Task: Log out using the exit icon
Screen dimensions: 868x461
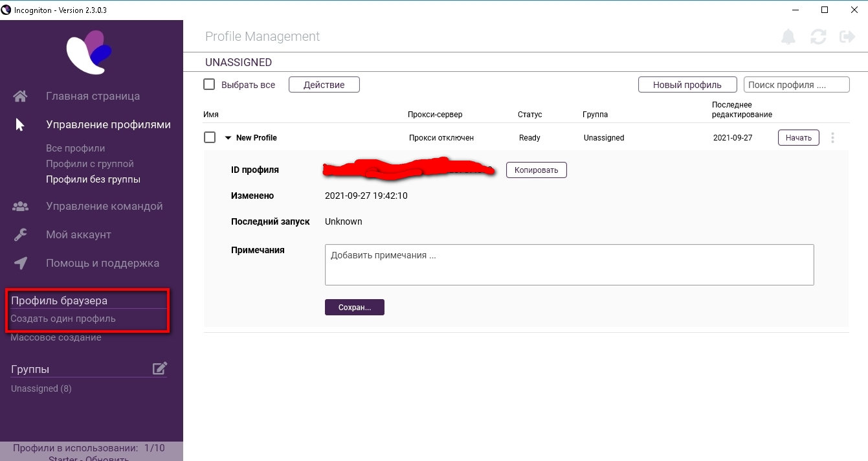Action: coord(847,37)
